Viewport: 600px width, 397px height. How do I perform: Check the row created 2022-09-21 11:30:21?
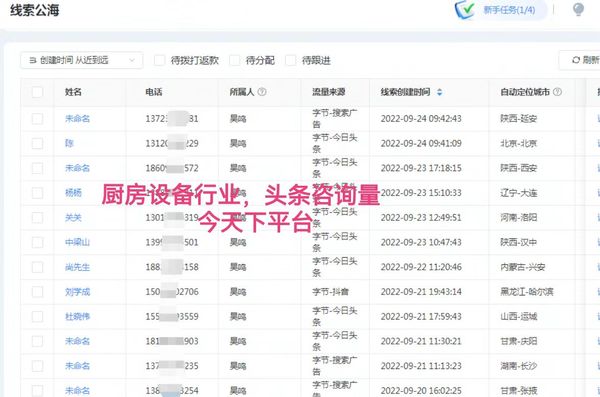point(37,341)
